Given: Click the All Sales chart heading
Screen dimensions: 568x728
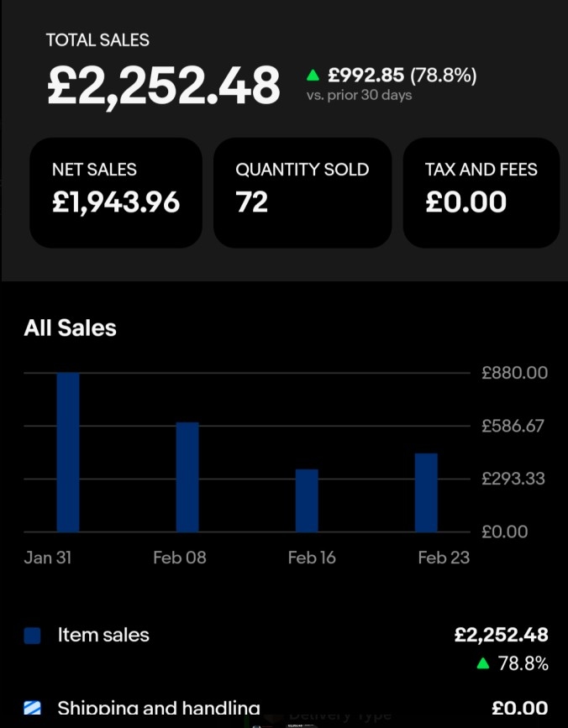Looking at the screenshot, I should (70, 327).
